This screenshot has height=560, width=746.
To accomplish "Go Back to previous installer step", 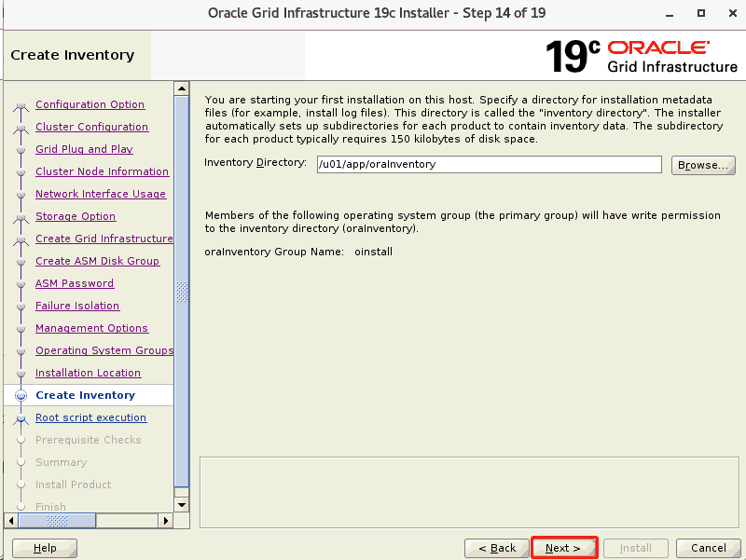I will point(497,548).
